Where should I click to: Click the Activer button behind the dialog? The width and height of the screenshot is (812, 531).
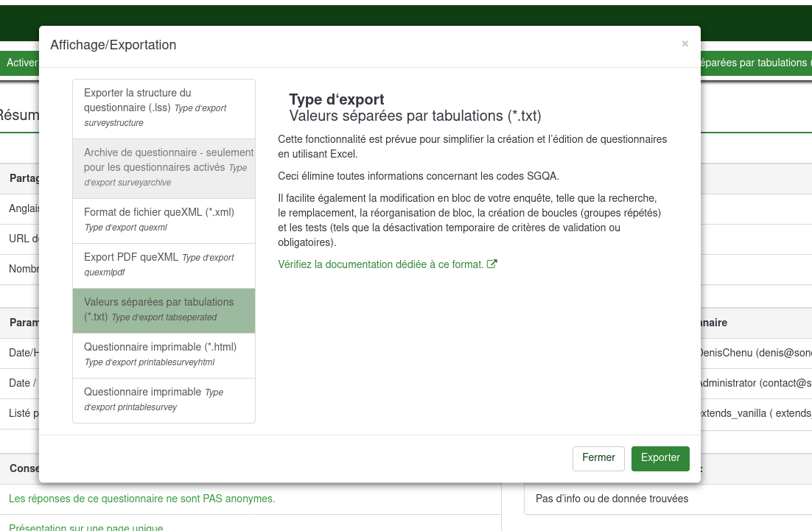pyautogui.click(x=21, y=63)
